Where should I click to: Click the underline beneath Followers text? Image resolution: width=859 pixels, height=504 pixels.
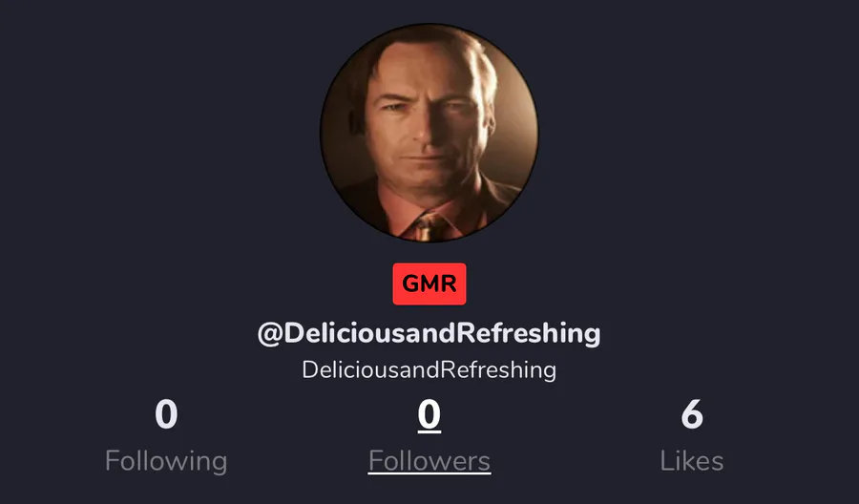pyautogui.click(x=429, y=473)
